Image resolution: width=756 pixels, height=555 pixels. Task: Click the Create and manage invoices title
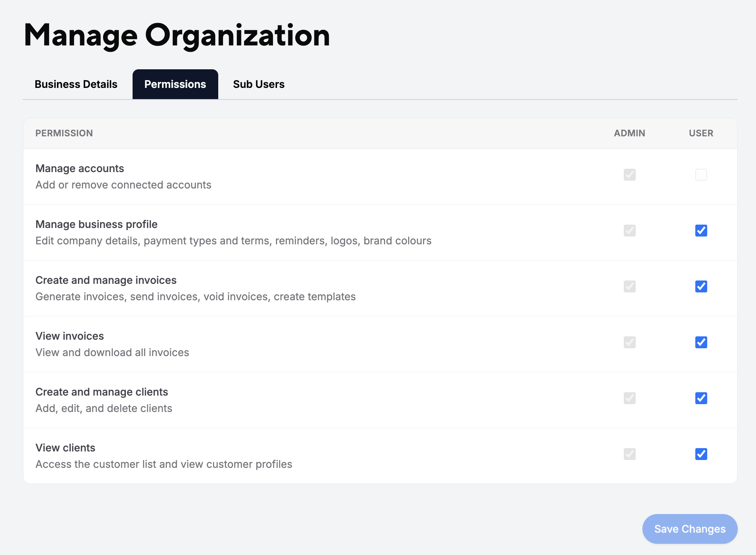(106, 280)
